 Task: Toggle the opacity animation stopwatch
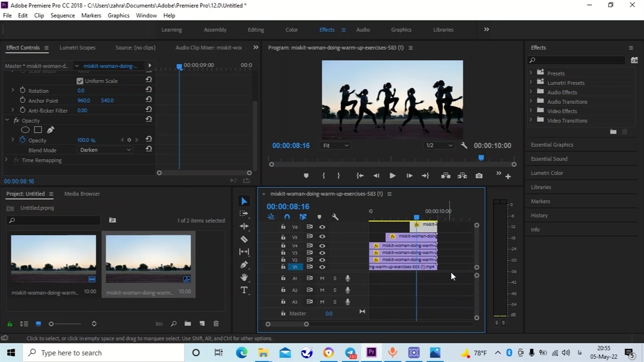coord(23,140)
